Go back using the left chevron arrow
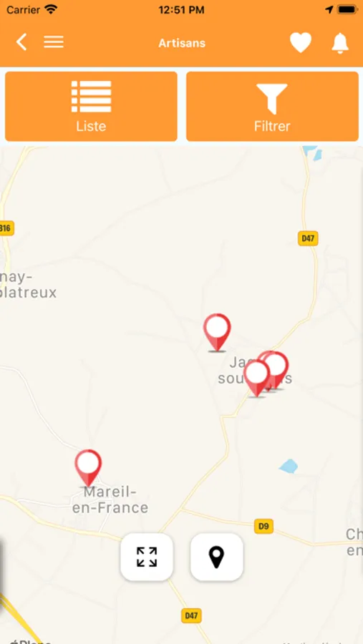 21,42
